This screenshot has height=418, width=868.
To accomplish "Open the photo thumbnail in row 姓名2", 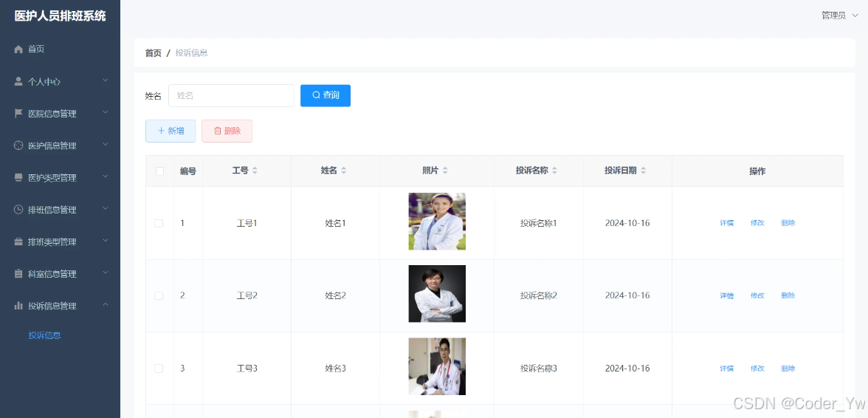I will pos(437,294).
